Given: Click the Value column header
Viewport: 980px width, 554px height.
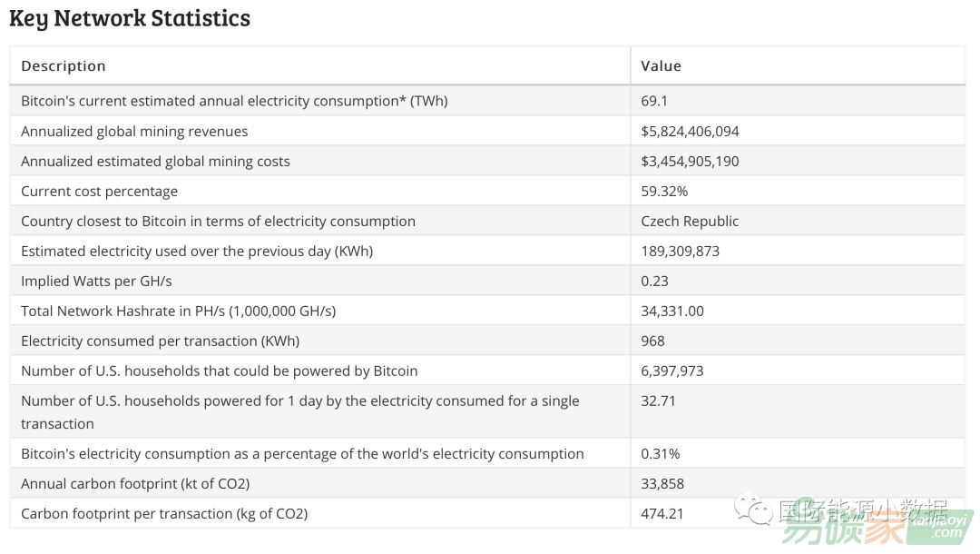Looking at the screenshot, I should (661, 66).
